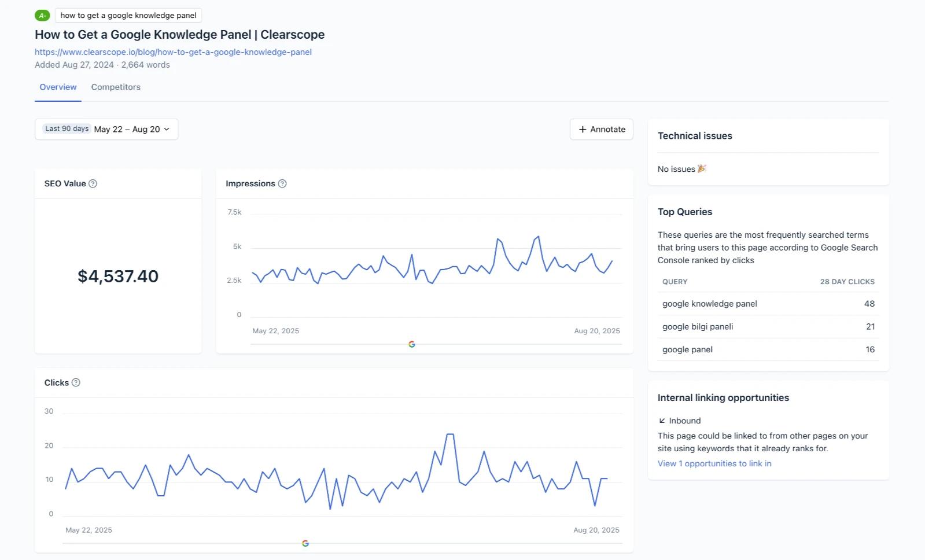Click the 28 DAY CLICKS column header
Viewport: 925px width, 560px height.
(x=847, y=282)
